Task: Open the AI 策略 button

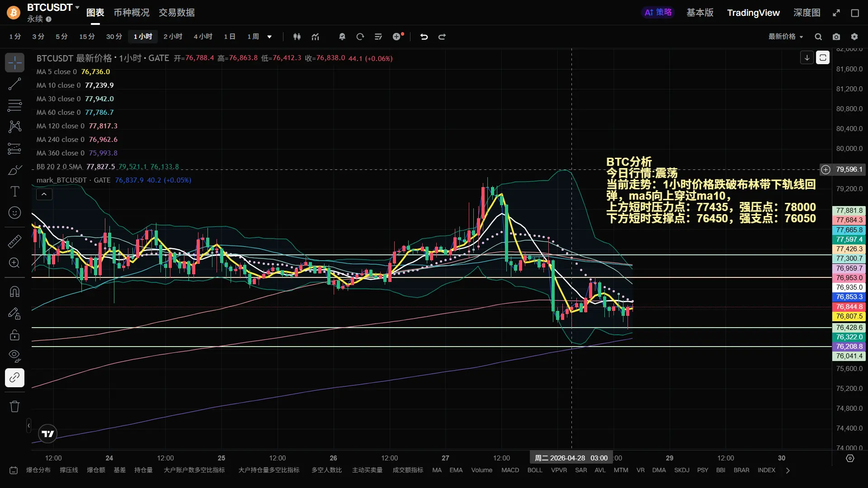Action: (x=658, y=13)
